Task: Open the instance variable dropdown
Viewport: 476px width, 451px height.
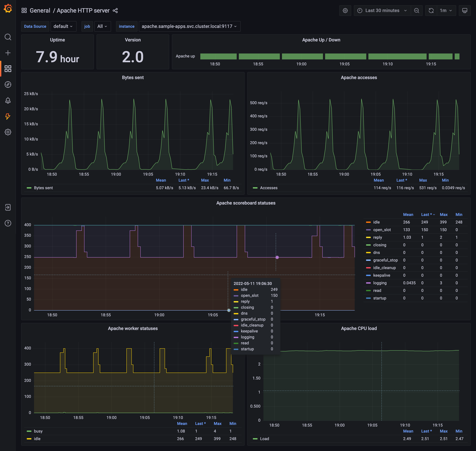Action: (x=189, y=26)
